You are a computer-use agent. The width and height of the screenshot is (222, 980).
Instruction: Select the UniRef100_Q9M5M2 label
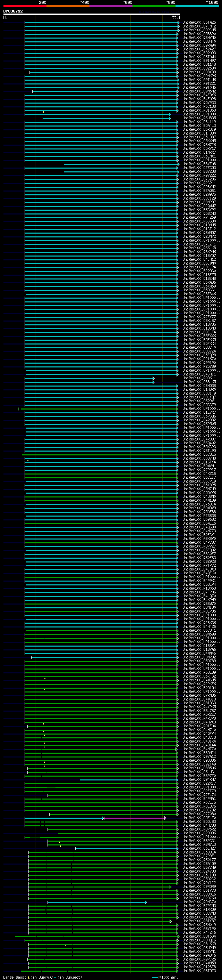click(x=199, y=91)
